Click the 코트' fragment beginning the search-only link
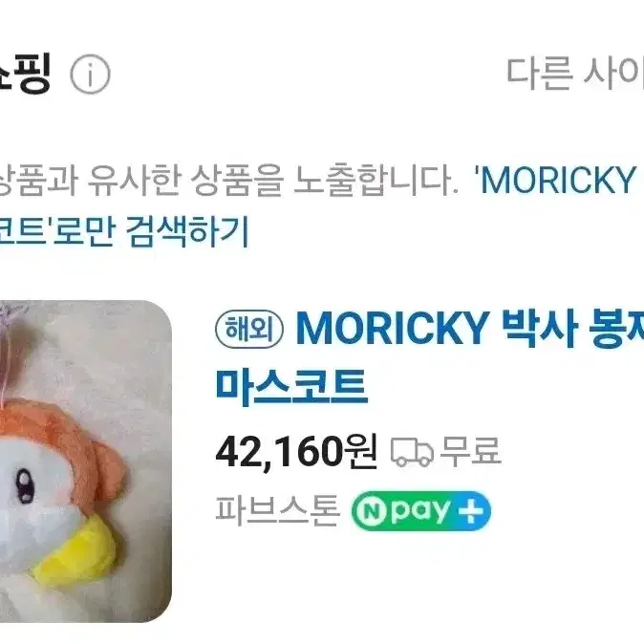The image size is (644, 644). click(x=25, y=232)
